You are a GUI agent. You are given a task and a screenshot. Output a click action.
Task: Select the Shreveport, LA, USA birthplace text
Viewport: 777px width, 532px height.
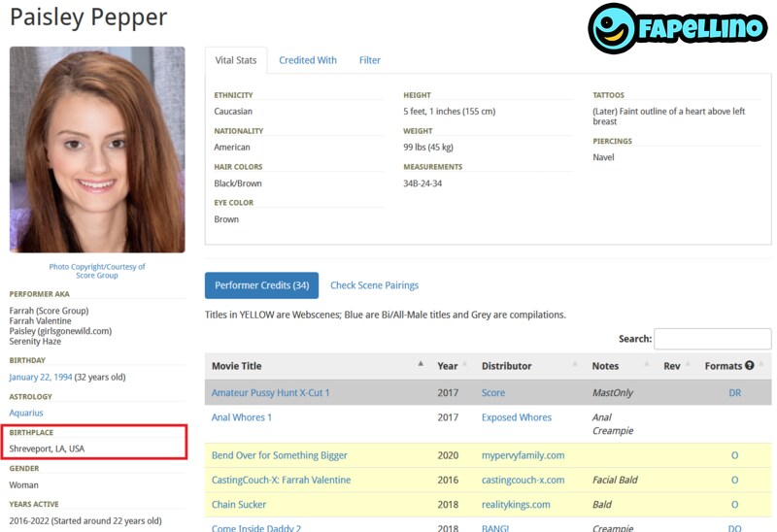point(47,449)
